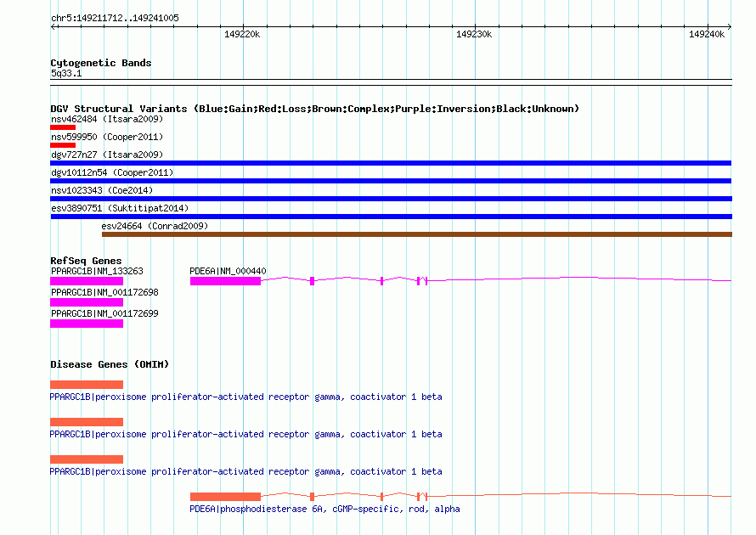
Task: Click the 149240k ruler label
Action: tap(707, 34)
